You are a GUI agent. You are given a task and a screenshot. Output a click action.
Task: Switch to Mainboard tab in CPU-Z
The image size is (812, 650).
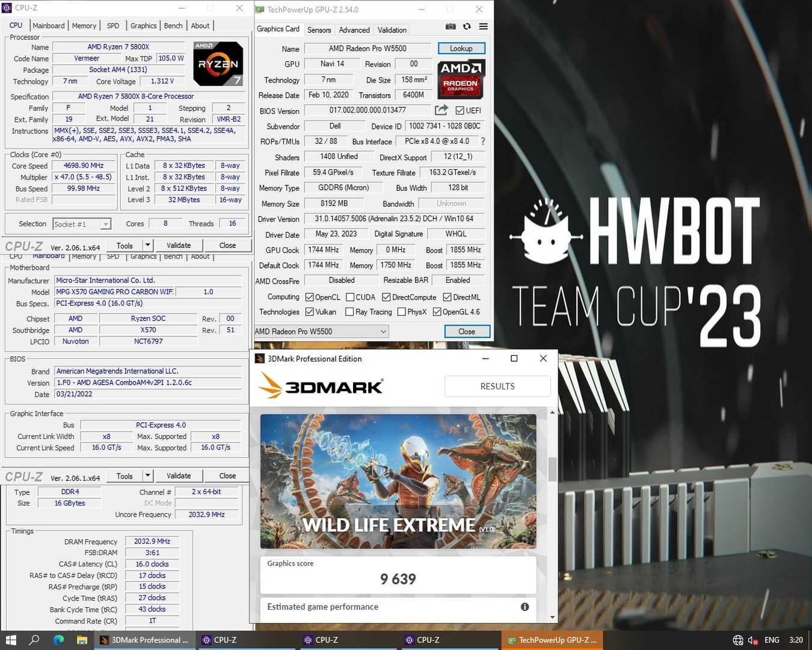[48, 25]
